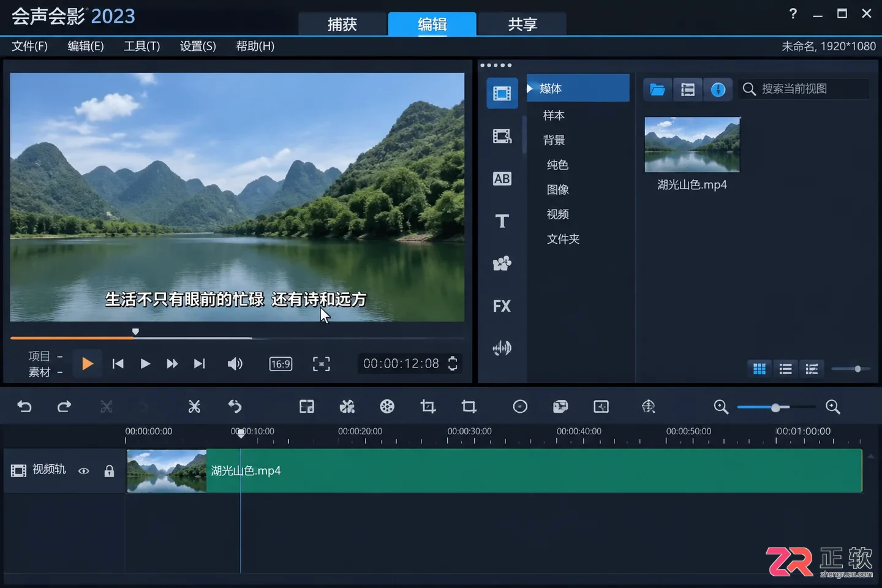Image resolution: width=882 pixels, height=588 pixels.
Task: Select 样本 in the library tree
Action: tap(554, 115)
